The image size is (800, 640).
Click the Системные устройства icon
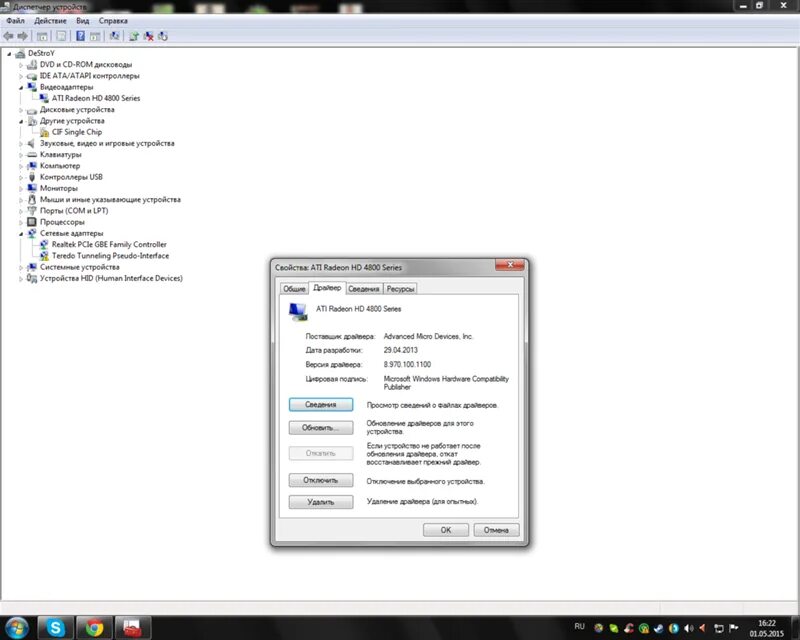(32, 267)
